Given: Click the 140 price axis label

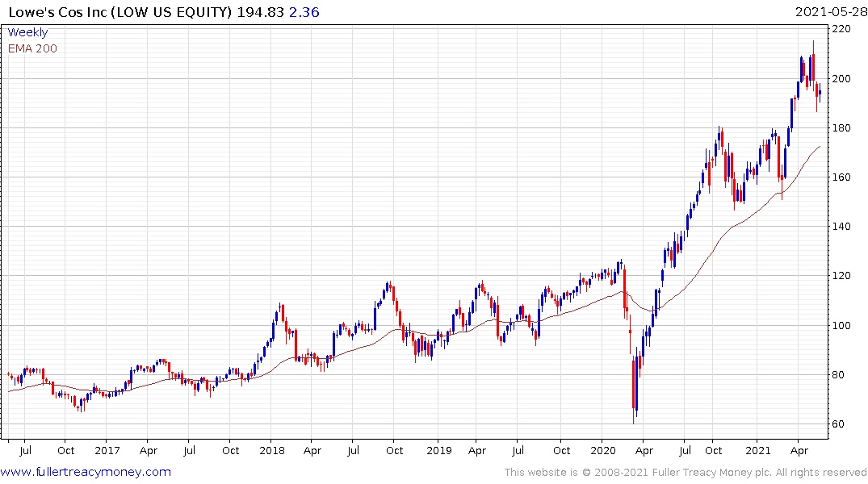Looking at the screenshot, I should 841,226.
